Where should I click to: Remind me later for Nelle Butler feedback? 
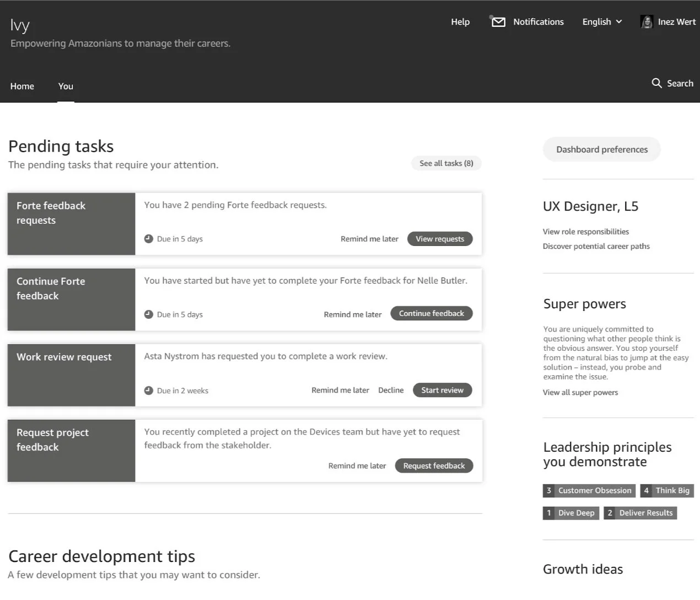point(353,314)
